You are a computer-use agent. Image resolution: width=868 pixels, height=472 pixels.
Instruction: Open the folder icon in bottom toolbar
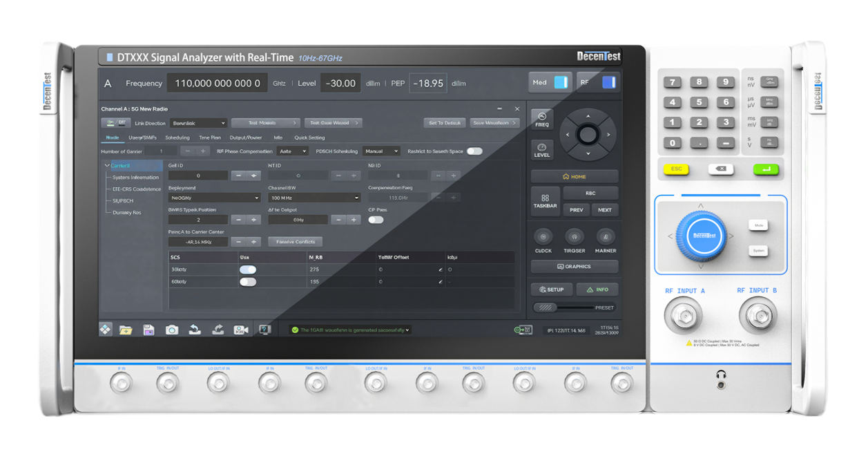(x=126, y=330)
